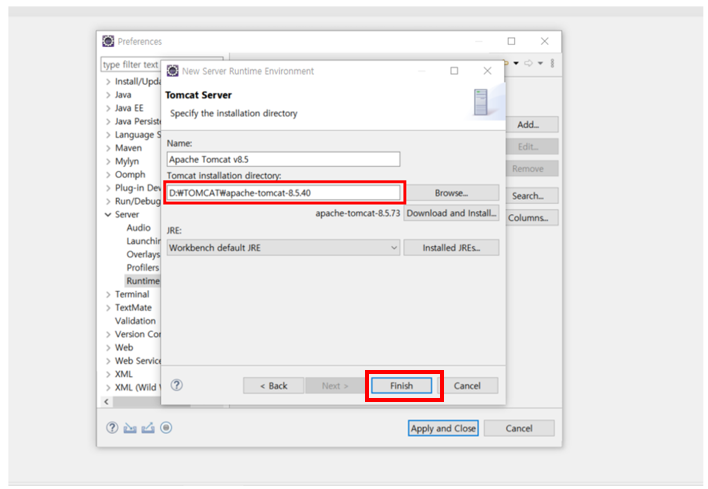The height and width of the screenshot is (489, 708).
Task: Focus the Name input field
Action: 283,159
